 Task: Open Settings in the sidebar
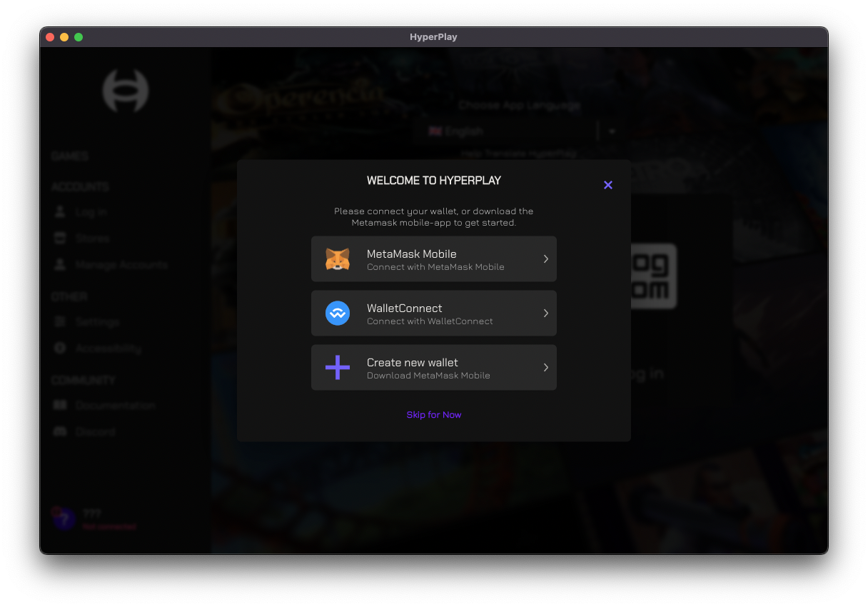(97, 322)
